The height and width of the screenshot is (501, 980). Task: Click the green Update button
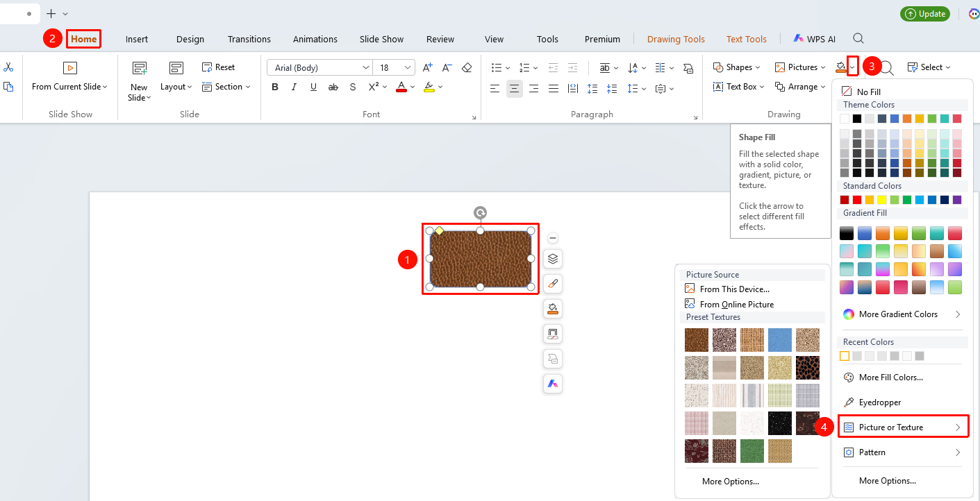[925, 14]
